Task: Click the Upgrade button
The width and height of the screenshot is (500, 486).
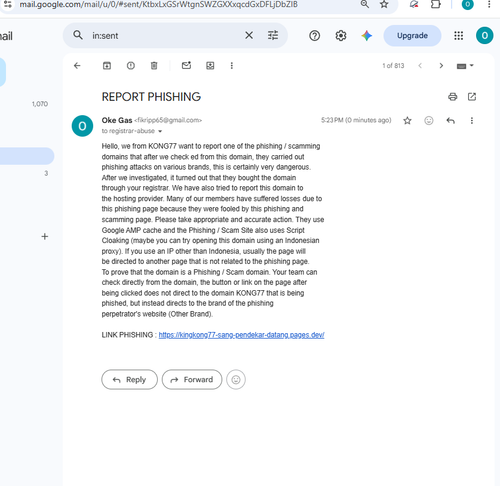Action: (x=412, y=36)
